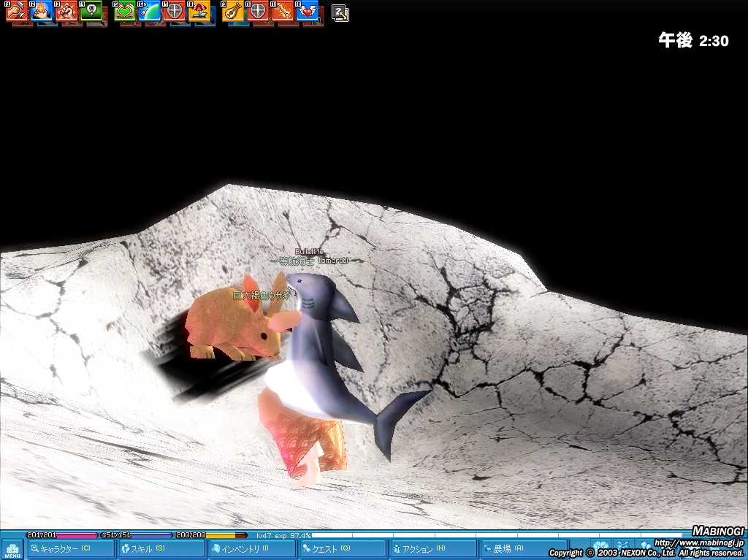The height and width of the screenshot is (560, 748).
Task: Click the 午後 2:30 in-game clock
Action: (x=694, y=41)
